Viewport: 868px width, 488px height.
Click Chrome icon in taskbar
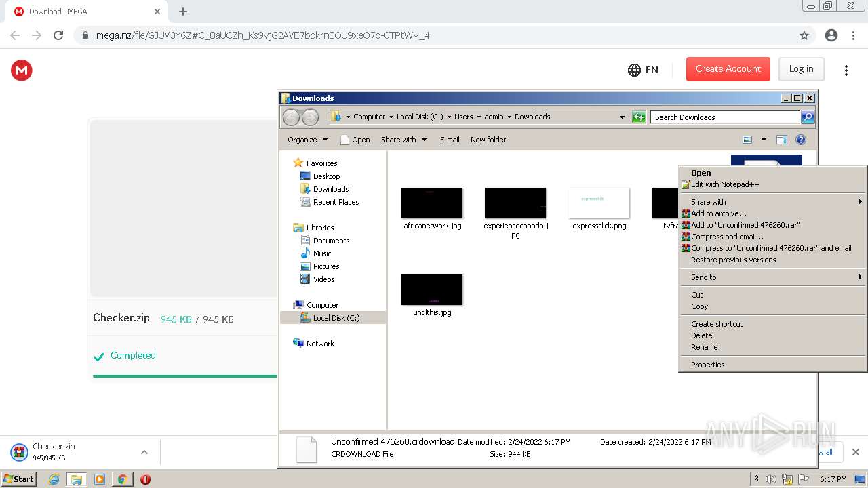(x=123, y=479)
